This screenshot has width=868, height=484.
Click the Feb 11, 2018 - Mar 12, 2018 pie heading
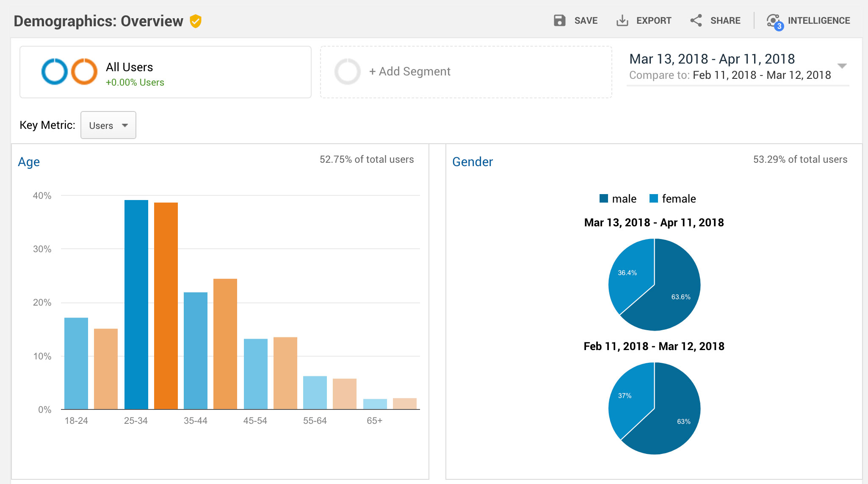pyautogui.click(x=654, y=346)
